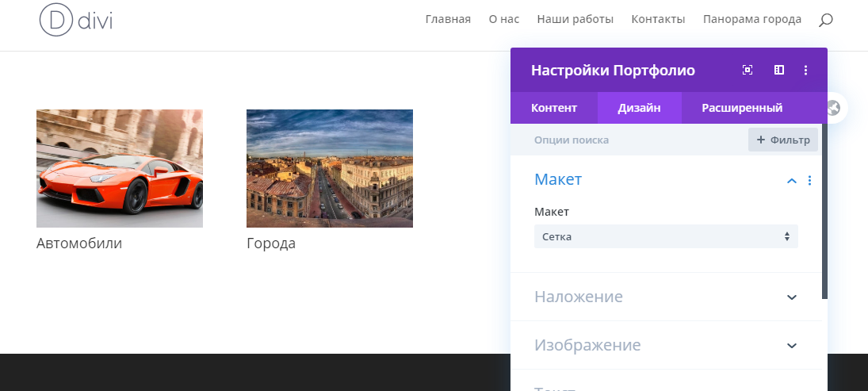Screen dimensions: 868x391
Task: Click the city panorama thumbnail
Action: point(330,168)
